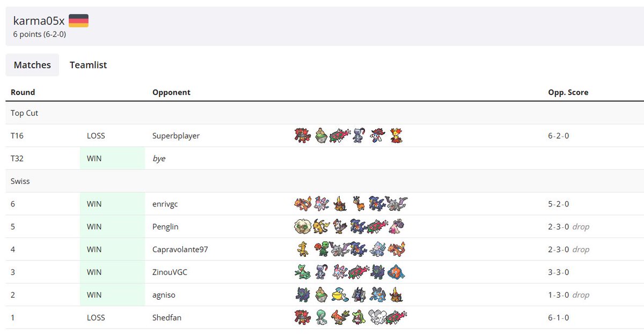The height and width of the screenshot is (334, 644).
Task: Select Pelipper icon in agniso's team
Action: 340,295
